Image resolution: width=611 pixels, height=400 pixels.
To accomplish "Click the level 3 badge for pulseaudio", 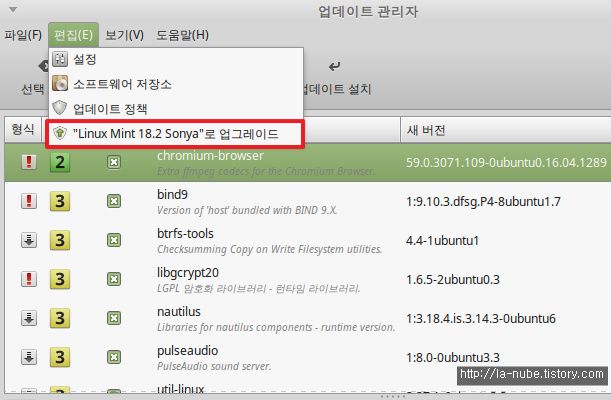I will (60, 357).
